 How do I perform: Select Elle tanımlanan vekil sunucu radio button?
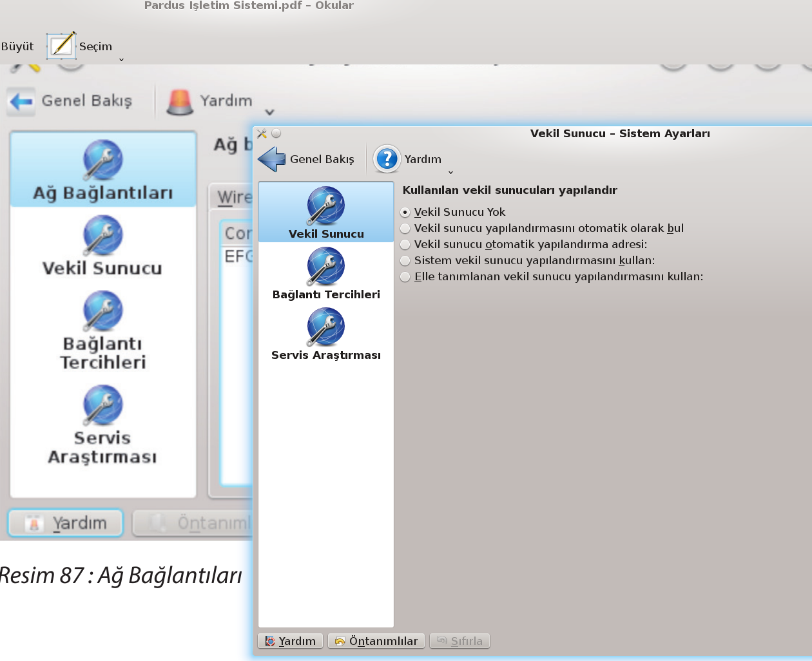coord(405,276)
